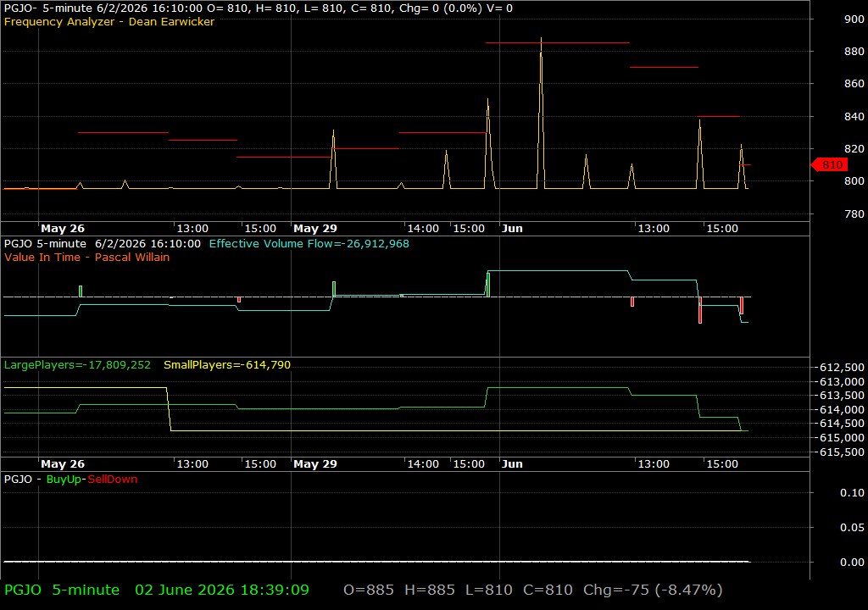This screenshot has height=610, width=868.
Task: Click 'May 26' on lower time axis
Action: point(63,464)
